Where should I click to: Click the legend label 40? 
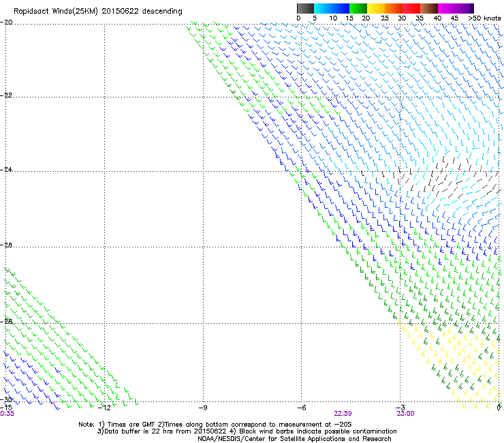click(437, 18)
